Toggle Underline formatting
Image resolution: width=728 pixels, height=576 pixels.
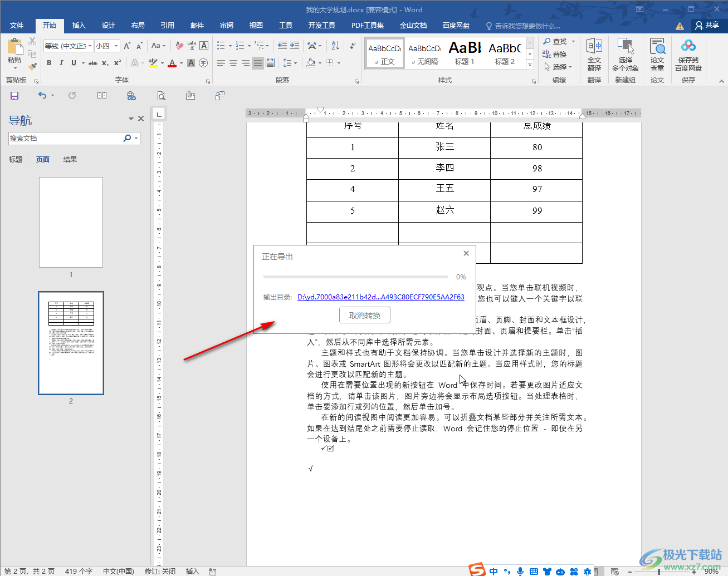click(74, 63)
